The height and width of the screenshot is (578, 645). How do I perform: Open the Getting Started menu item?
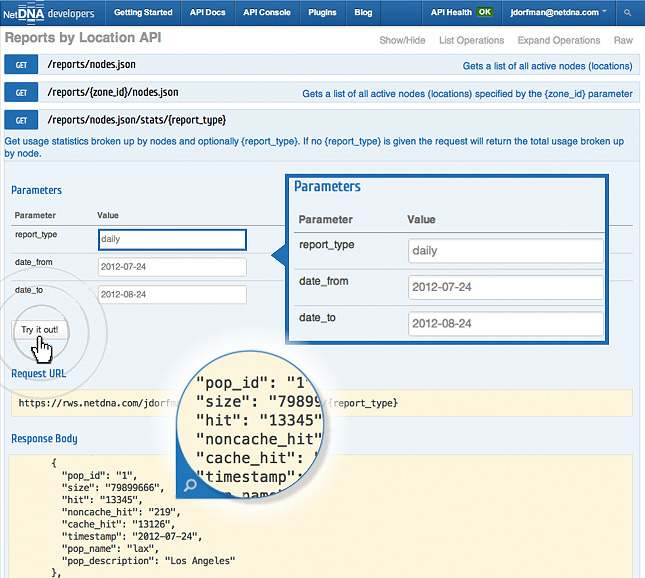click(x=143, y=12)
